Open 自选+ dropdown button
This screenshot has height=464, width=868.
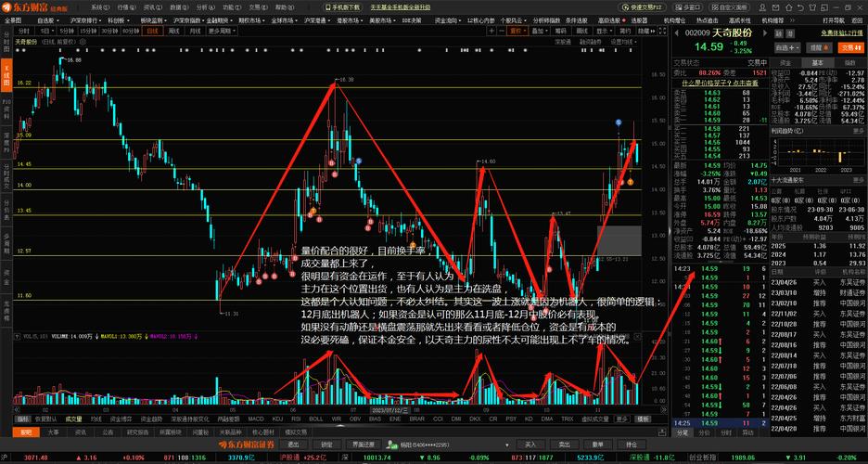[x=787, y=47]
